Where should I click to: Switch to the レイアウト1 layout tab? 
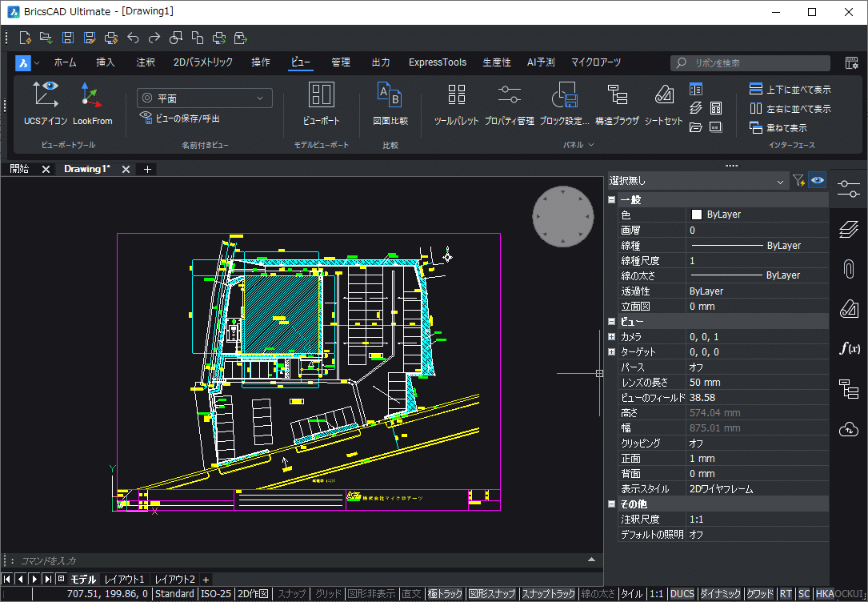pyautogui.click(x=125, y=579)
